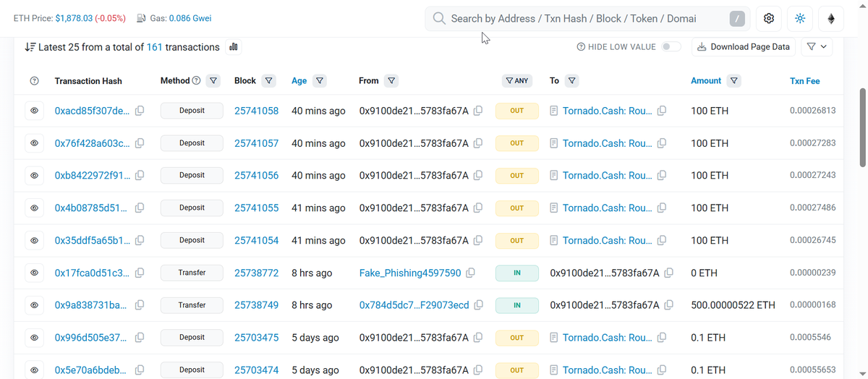Viewport: 868px width, 379px height.
Task: Click the 500.00000522 ETH amount
Action: click(733, 305)
